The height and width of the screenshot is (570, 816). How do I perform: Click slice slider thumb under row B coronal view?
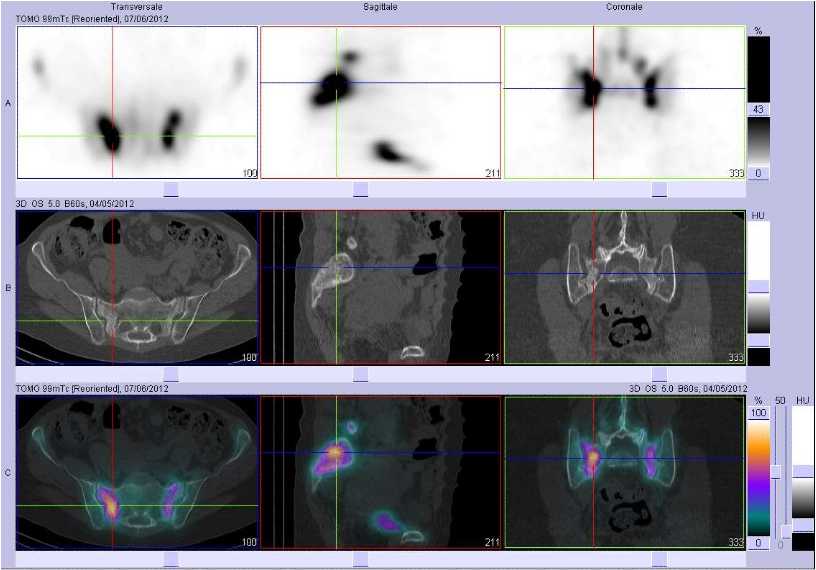659,374
